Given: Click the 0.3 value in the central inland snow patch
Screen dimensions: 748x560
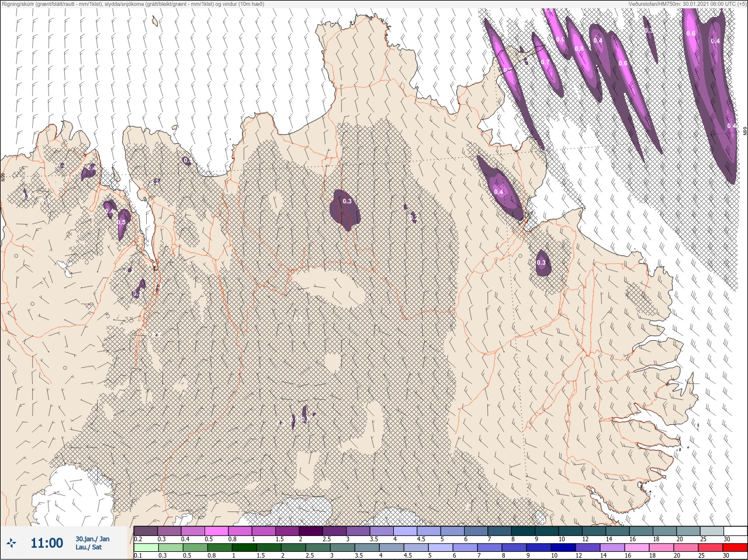Looking at the screenshot, I should [x=347, y=201].
